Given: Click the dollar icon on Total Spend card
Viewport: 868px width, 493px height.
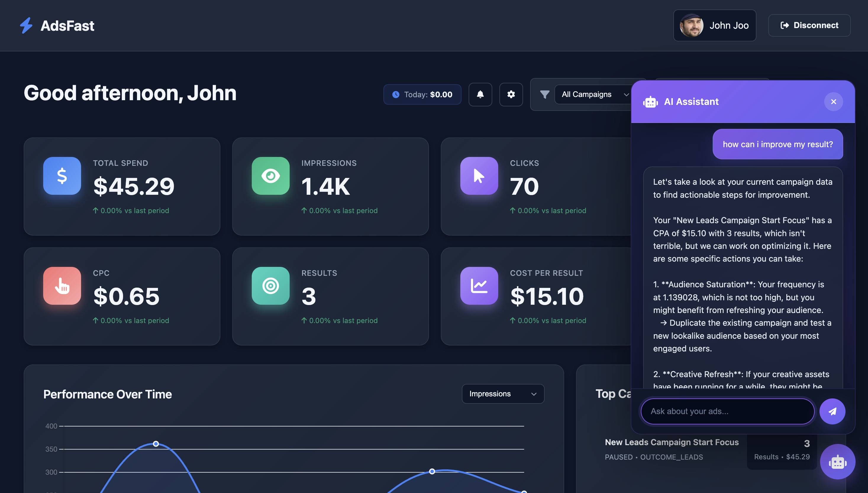Looking at the screenshot, I should point(62,176).
